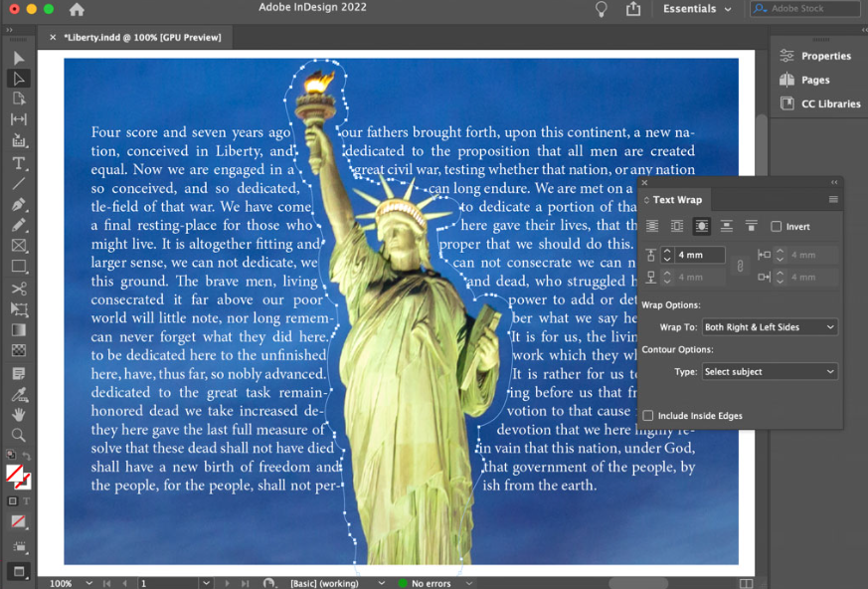Enable the Invert checkbox
This screenshot has width=868, height=589.
776,227
